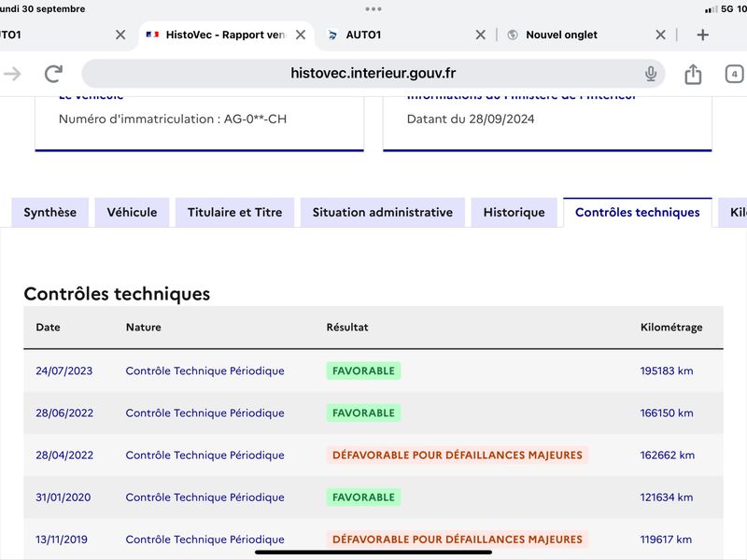Click DÉFAVORABLE badge for 13/11/2019
747x560 pixels.
point(458,539)
